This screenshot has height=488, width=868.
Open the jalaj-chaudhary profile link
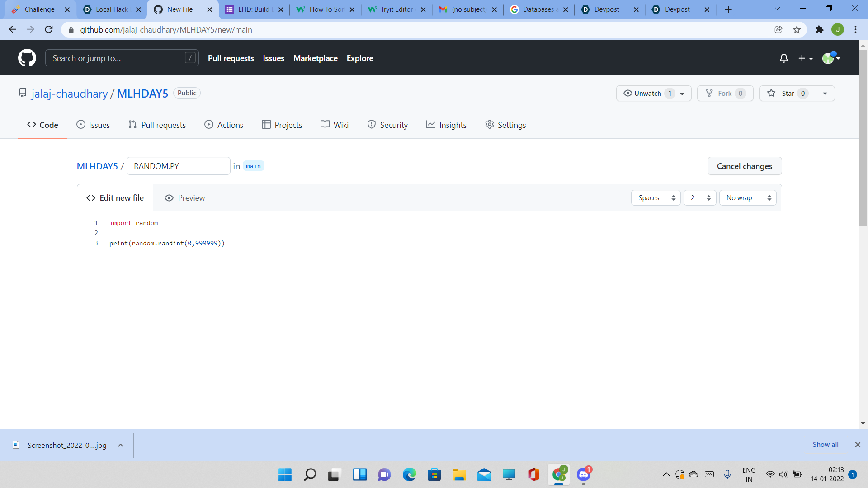click(x=70, y=94)
